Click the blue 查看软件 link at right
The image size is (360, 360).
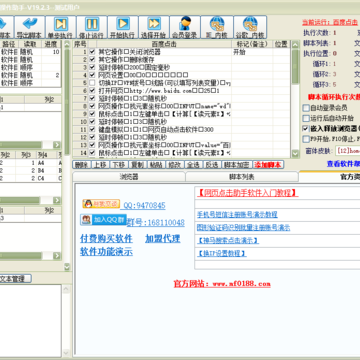[x=343, y=164]
